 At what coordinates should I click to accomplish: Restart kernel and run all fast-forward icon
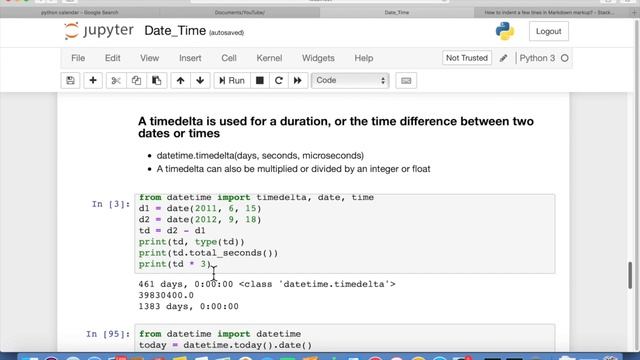point(298,80)
